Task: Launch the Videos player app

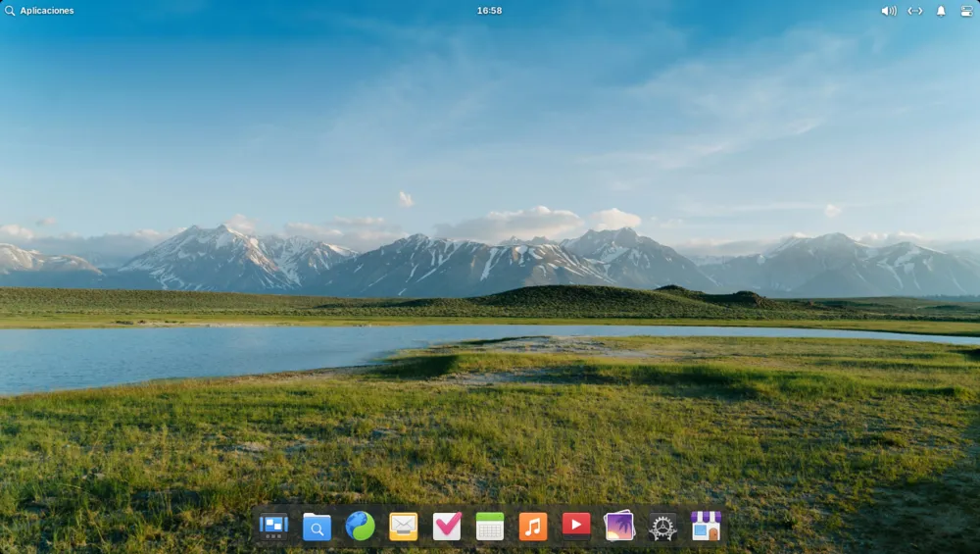Action: coord(576,526)
